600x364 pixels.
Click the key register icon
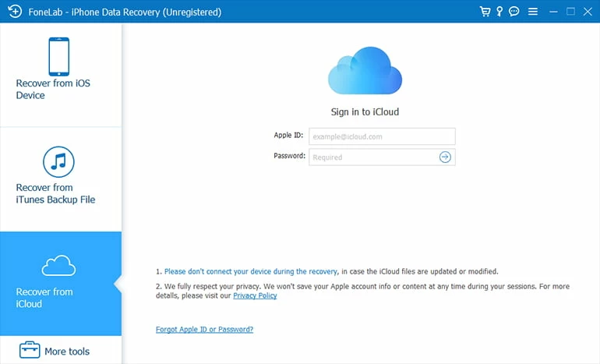500,12
